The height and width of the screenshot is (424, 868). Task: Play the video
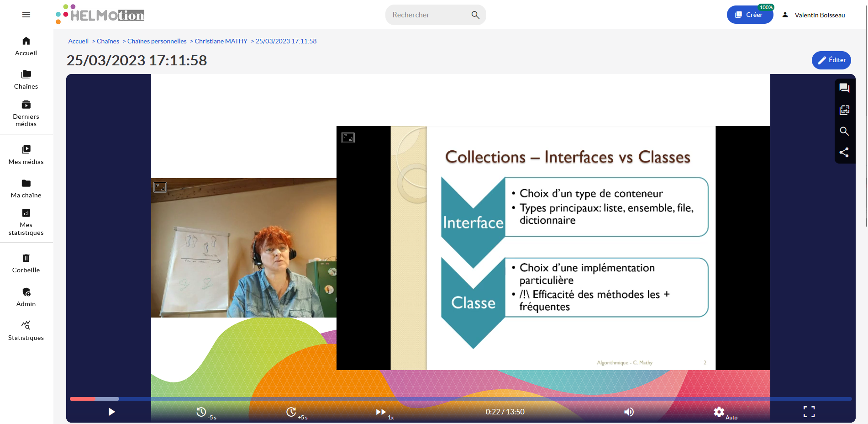tap(111, 412)
